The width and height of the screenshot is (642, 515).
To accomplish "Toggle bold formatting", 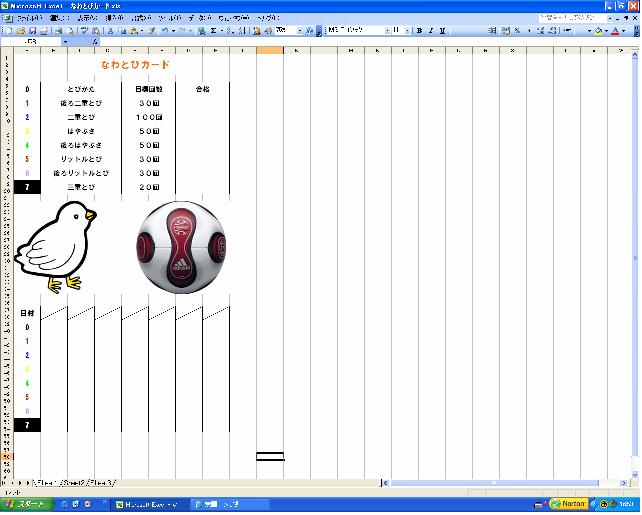I will [x=419, y=31].
